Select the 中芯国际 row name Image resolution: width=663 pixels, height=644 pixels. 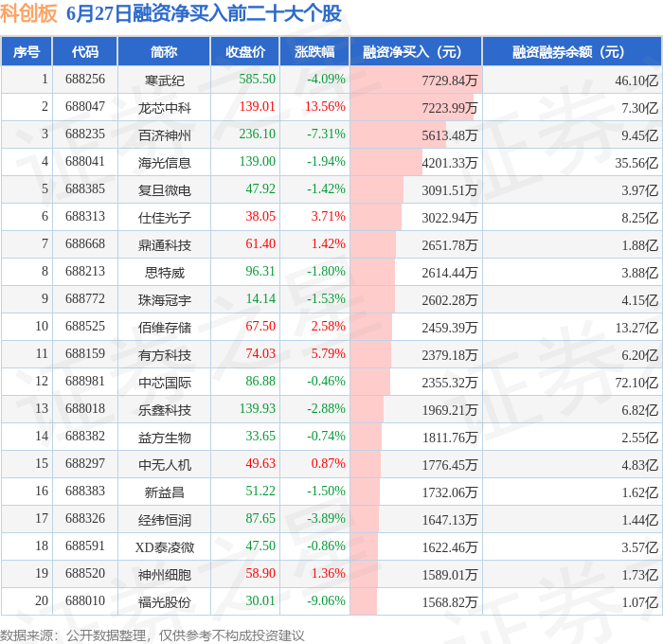tap(165, 383)
